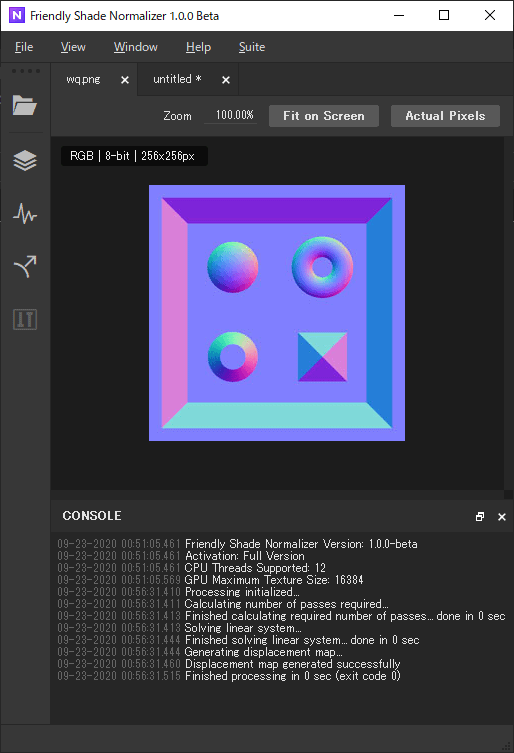
Task: Click the Actual Pixels button
Action: tap(445, 116)
